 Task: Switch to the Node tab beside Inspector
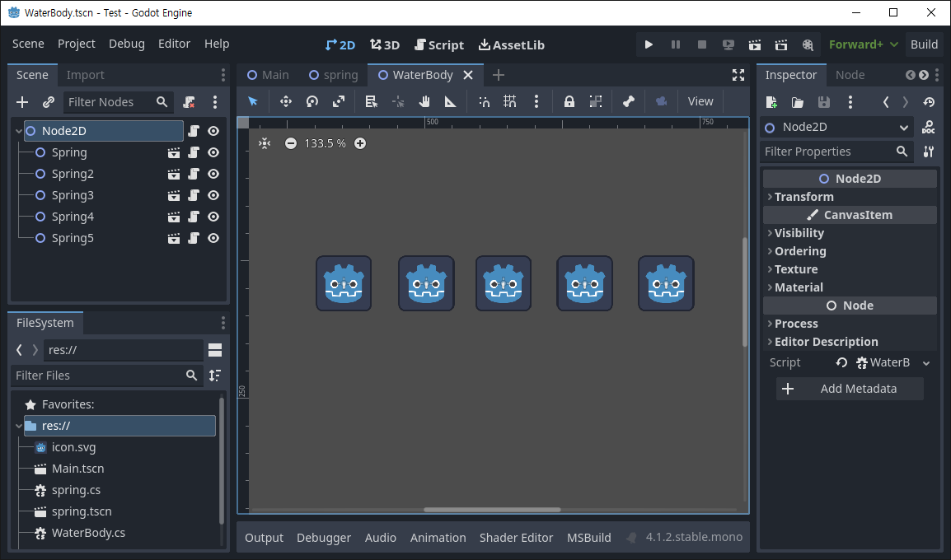(850, 75)
